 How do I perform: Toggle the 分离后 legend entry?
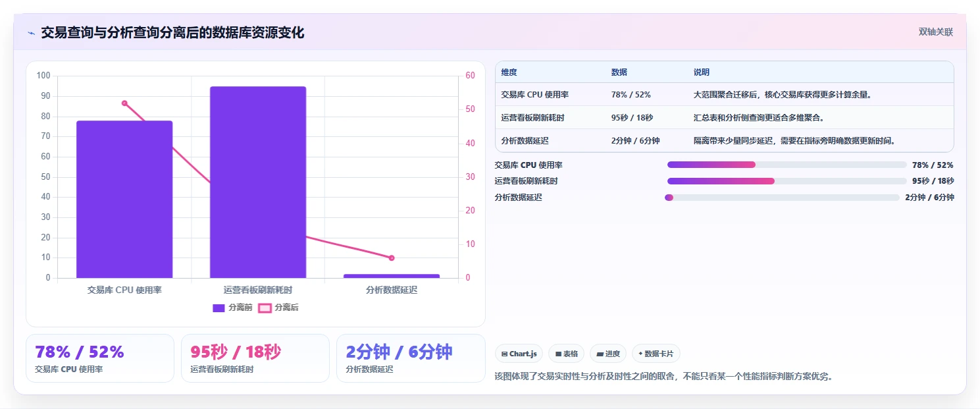(x=278, y=308)
